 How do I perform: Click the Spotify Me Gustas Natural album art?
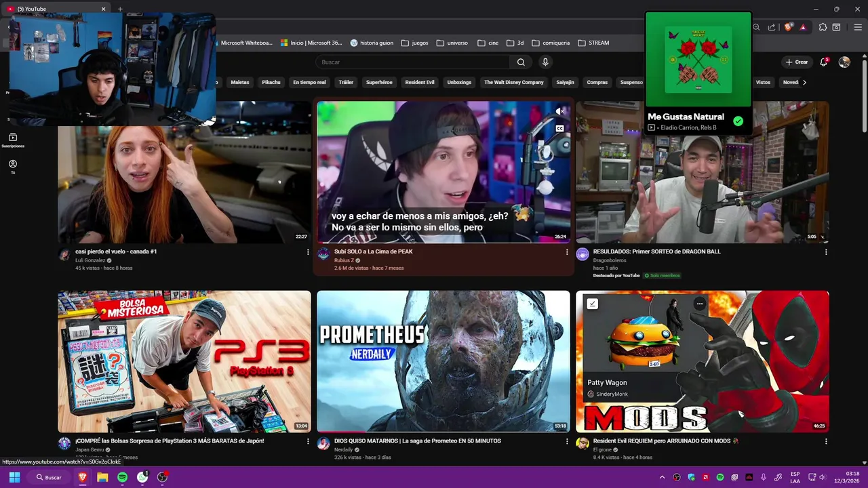(698, 59)
